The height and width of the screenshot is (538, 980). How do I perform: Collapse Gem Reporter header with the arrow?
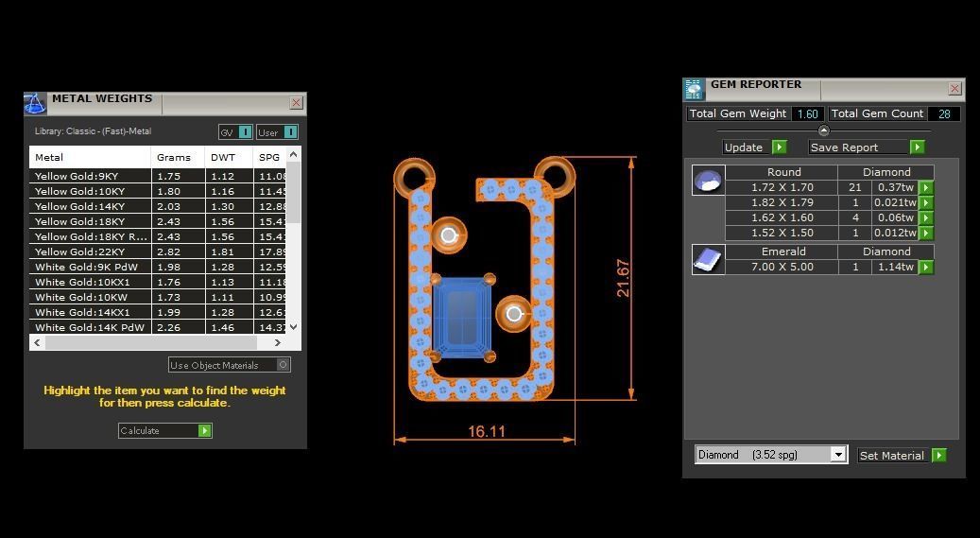click(x=824, y=130)
